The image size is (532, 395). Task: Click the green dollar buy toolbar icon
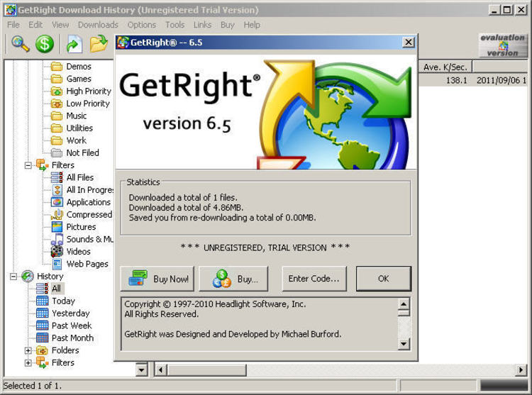[x=45, y=44]
